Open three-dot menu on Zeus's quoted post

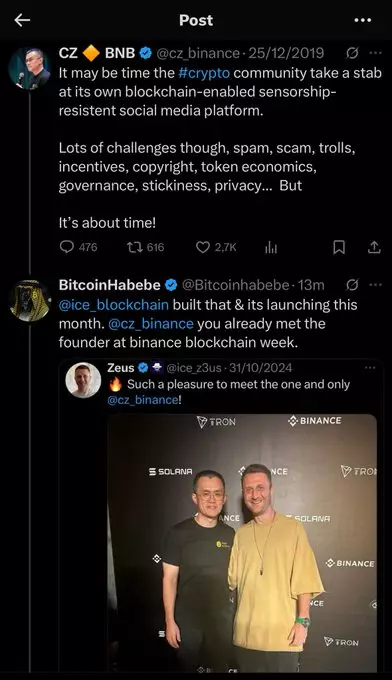[x=370, y=368]
